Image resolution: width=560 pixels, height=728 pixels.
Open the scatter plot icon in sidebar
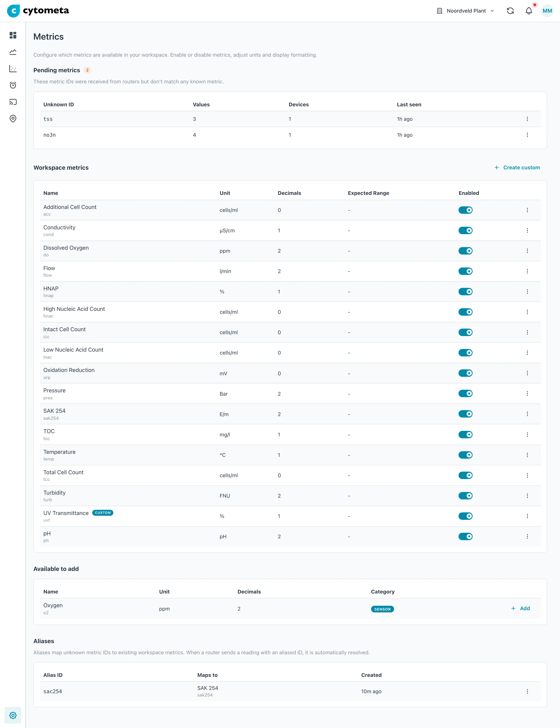pyautogui.click(x=13, y=68)
